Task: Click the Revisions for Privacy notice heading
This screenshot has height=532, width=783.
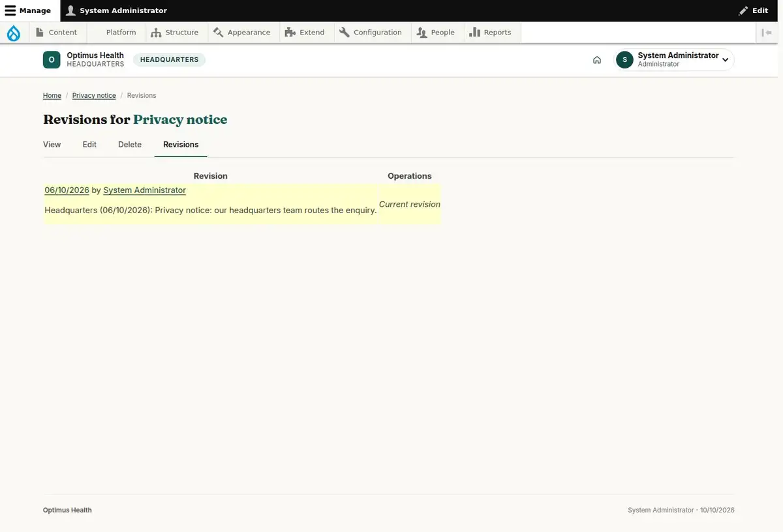Action: [135, 120]
